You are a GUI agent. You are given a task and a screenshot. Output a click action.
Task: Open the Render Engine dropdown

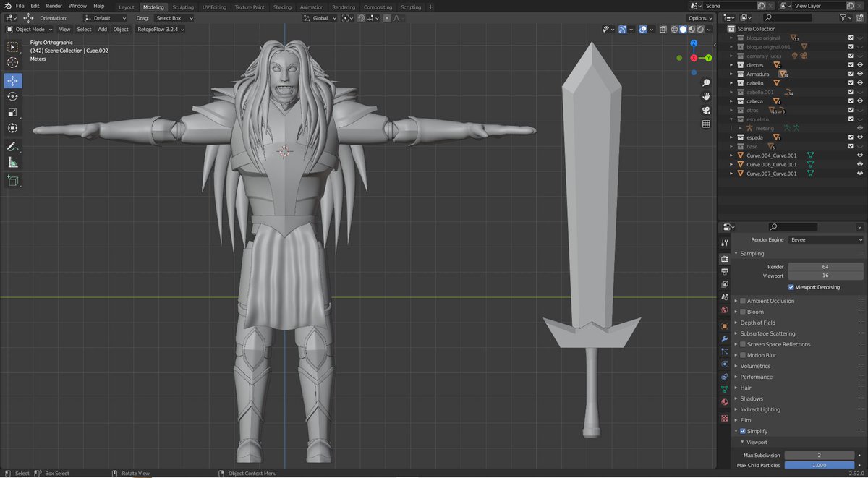click(825, 239)
